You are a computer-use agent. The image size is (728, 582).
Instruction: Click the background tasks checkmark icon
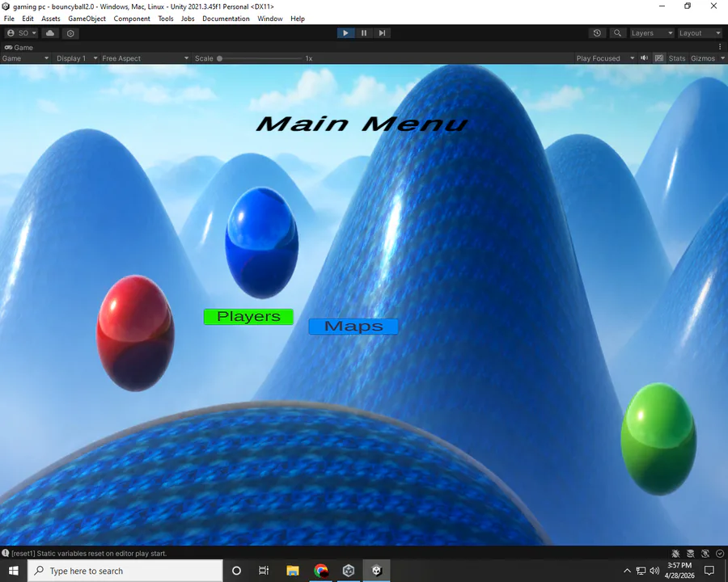pyautogui.click(x=720, y=553)
